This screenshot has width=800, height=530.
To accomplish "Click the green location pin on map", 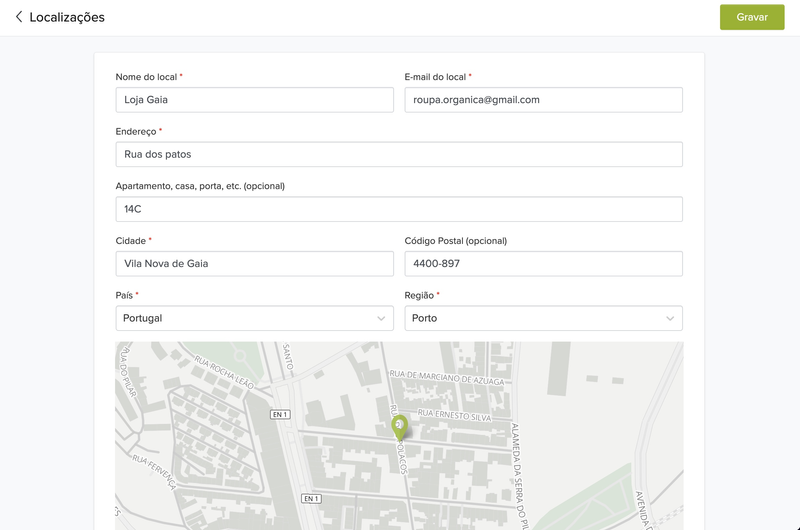I will [x=399, y=427].
